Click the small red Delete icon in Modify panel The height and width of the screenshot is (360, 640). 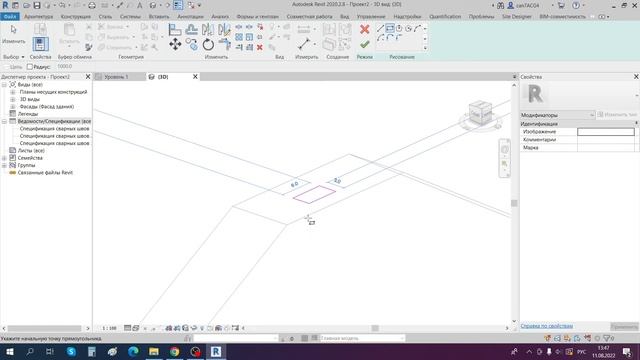click(260, 47)
